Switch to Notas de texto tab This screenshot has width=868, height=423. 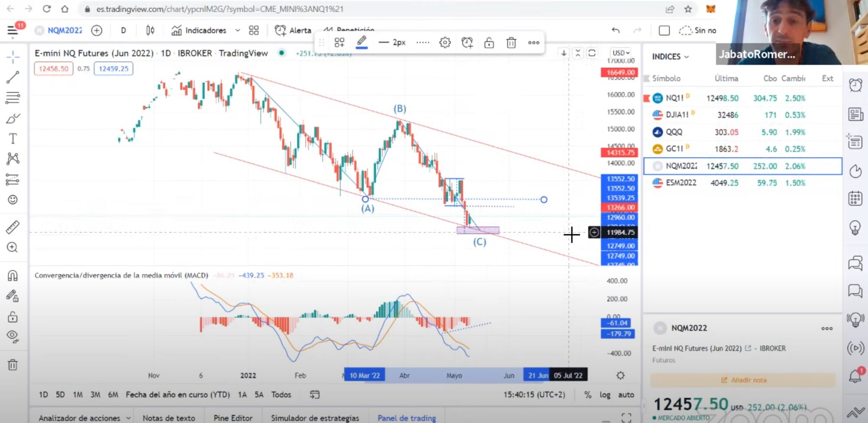tap(169, 418)
